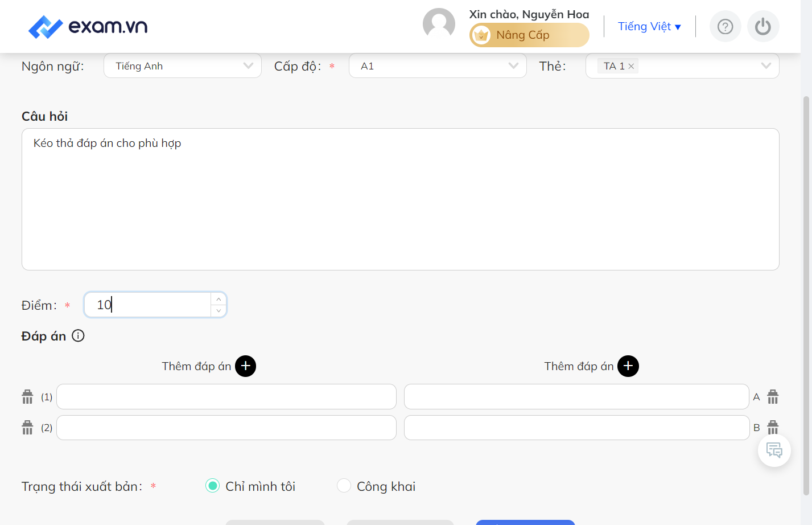Screen dimensions: 812x525
Task: Delete answer row (2) with trash icon
Action: pos(27,428)
